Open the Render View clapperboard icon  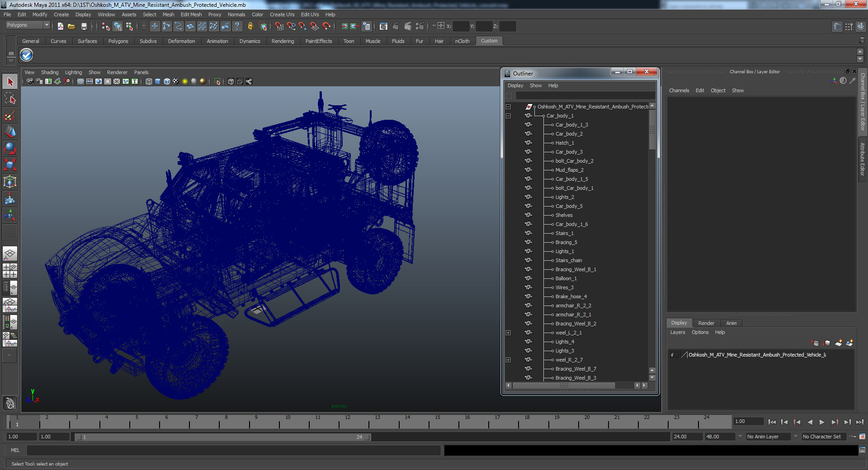coord(383,26)
